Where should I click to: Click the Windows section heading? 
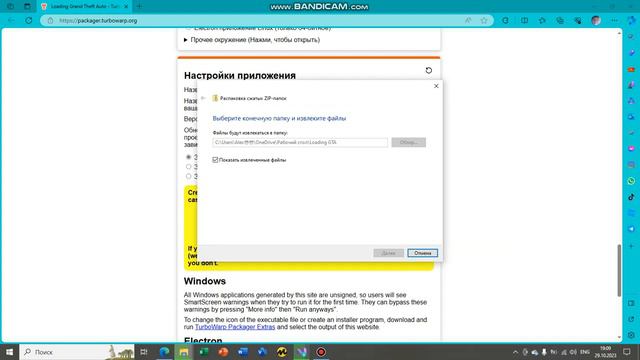204,281
